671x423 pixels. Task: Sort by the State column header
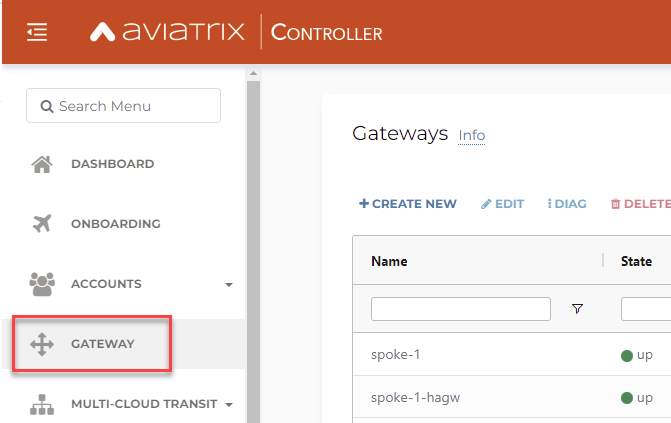636,261
